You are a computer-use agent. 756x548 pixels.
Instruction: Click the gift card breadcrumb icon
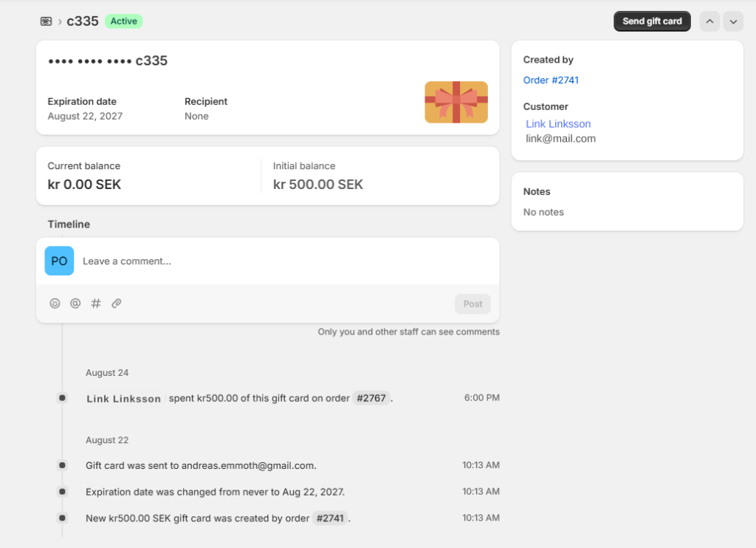click(x=46, y=21)
